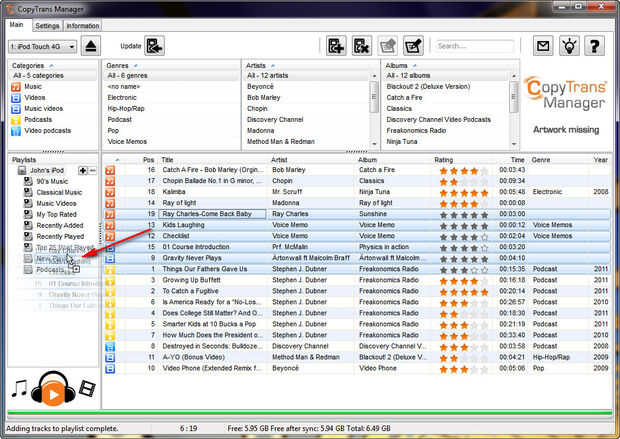Switch to the Settings tab
The width and height of the screenshot is (620, 439).
pos(47,26)
